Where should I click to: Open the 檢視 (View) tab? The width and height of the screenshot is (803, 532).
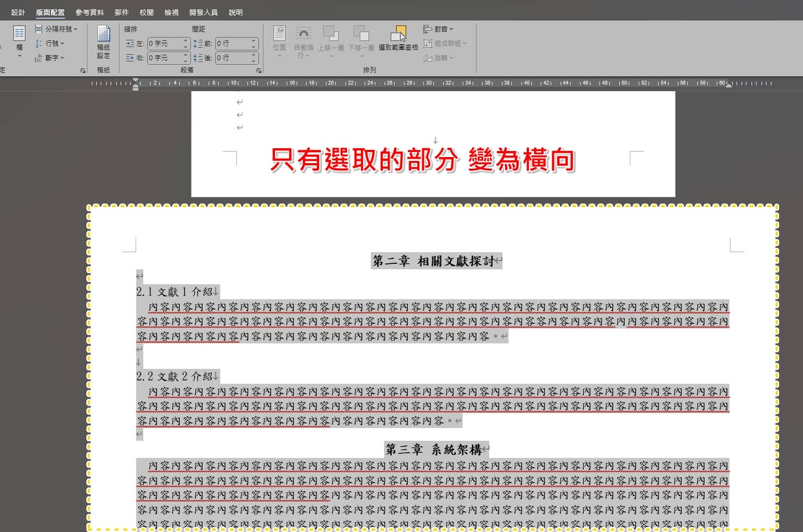(x=172, y=12)
